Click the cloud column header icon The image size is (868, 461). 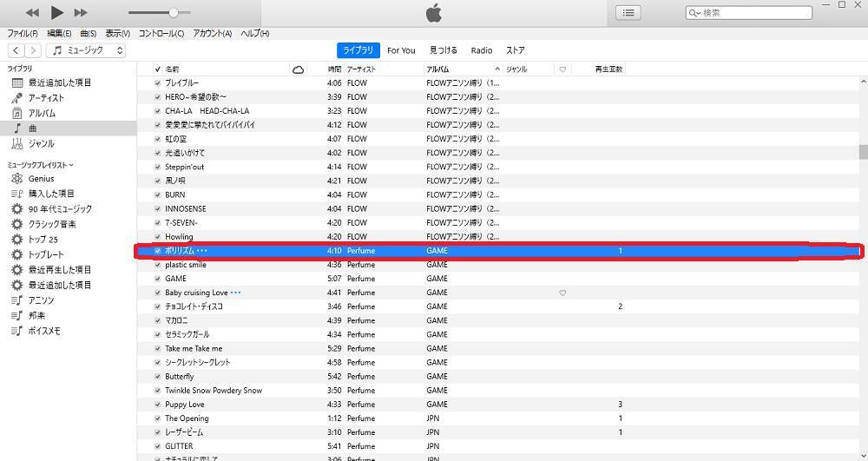pyautogui.click(x=299, y=69)
